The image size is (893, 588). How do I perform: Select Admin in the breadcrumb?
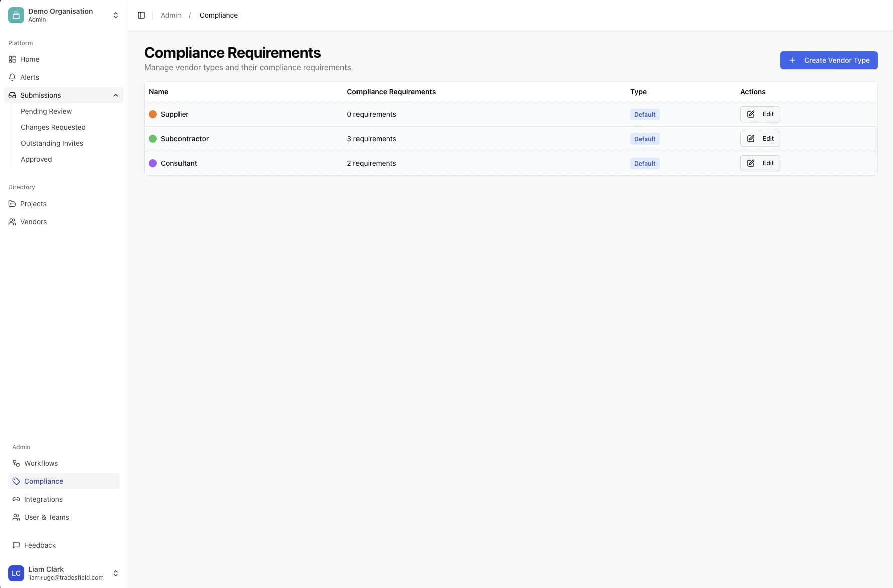tap(171, 15)
